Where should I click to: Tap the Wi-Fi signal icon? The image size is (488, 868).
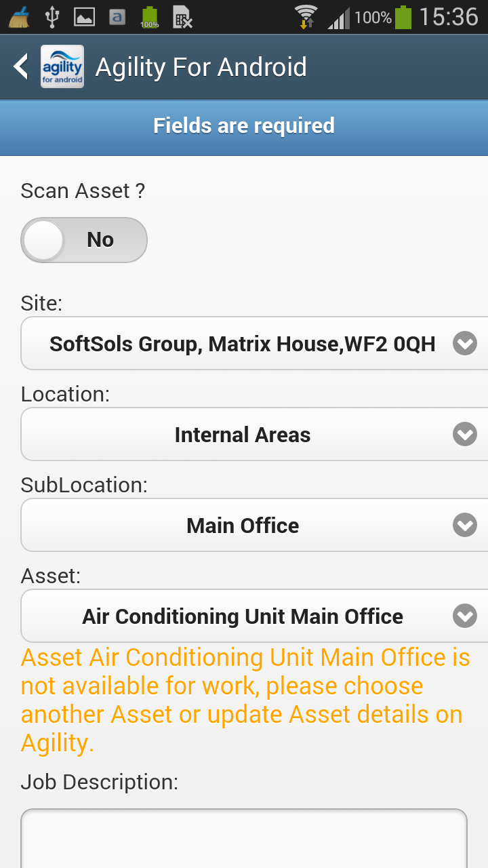306,16
